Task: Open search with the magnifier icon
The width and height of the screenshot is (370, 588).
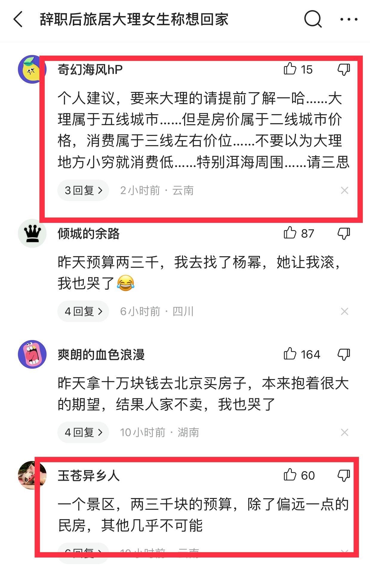Action: pyautogui.click(x=313, y=19)
